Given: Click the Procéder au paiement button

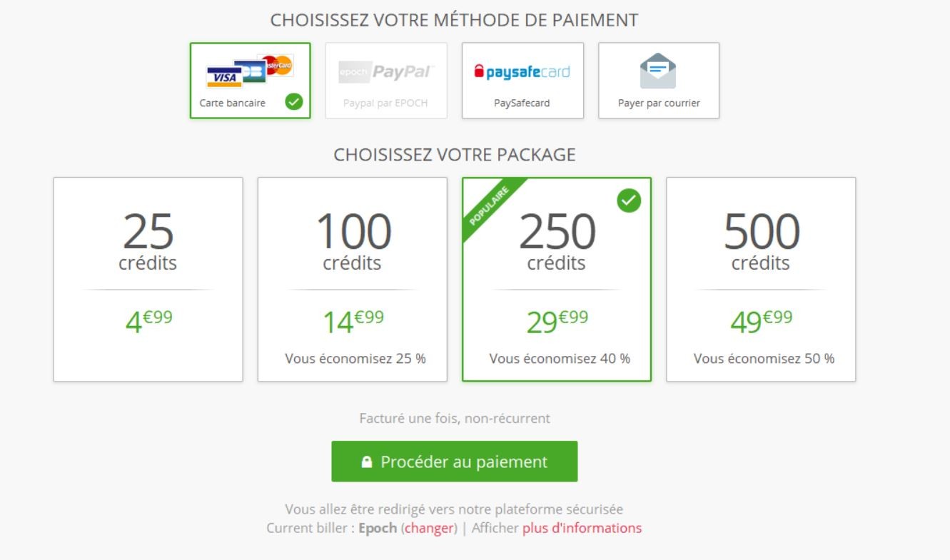Looking at the screenshot, I should (454, 462).
